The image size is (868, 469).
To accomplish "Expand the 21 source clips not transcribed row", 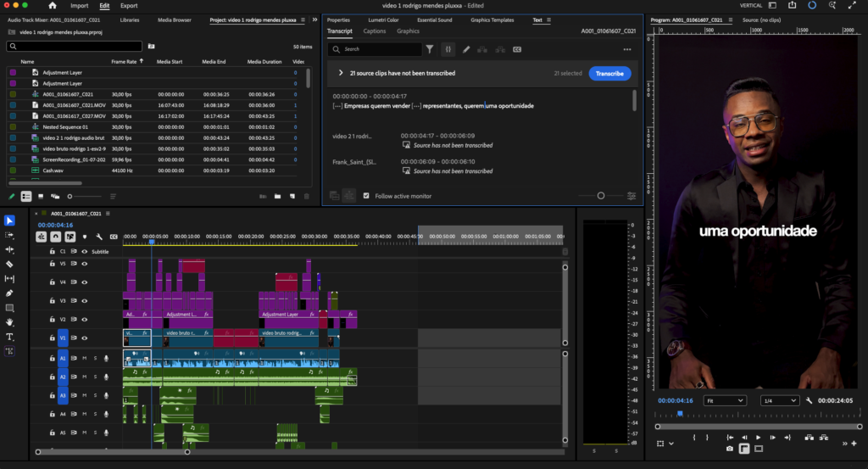I will [x=340, y=74].
